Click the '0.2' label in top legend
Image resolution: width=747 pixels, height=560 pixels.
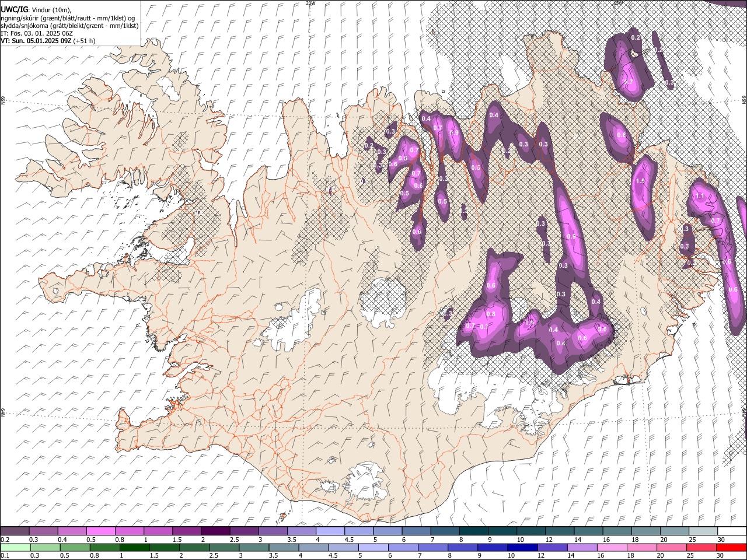pos(5,540)
